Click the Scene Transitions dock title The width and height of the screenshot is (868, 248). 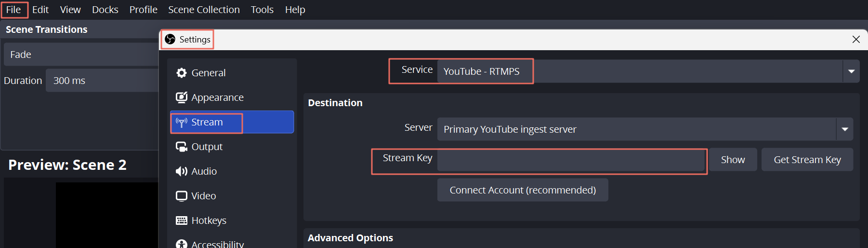(x=47, y=29)
